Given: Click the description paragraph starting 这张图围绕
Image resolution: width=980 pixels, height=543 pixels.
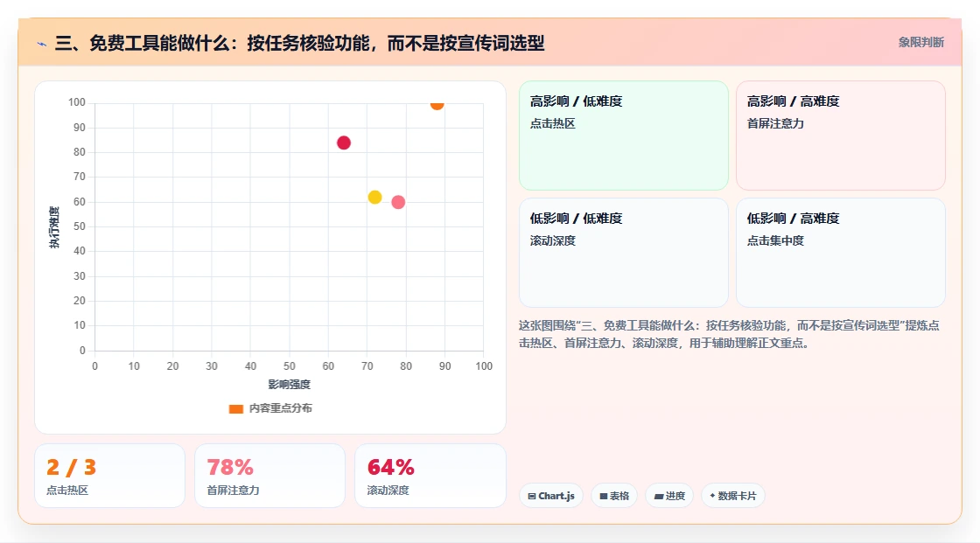Looking at the screenshot, I should [x=729, y=334].
